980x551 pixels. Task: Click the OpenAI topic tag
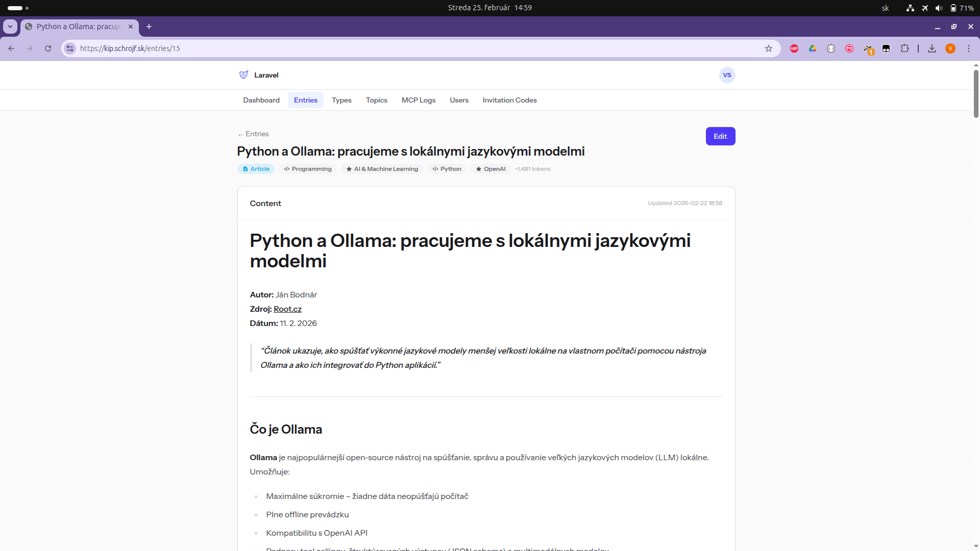pyautogui.click(x=491, y=169)
